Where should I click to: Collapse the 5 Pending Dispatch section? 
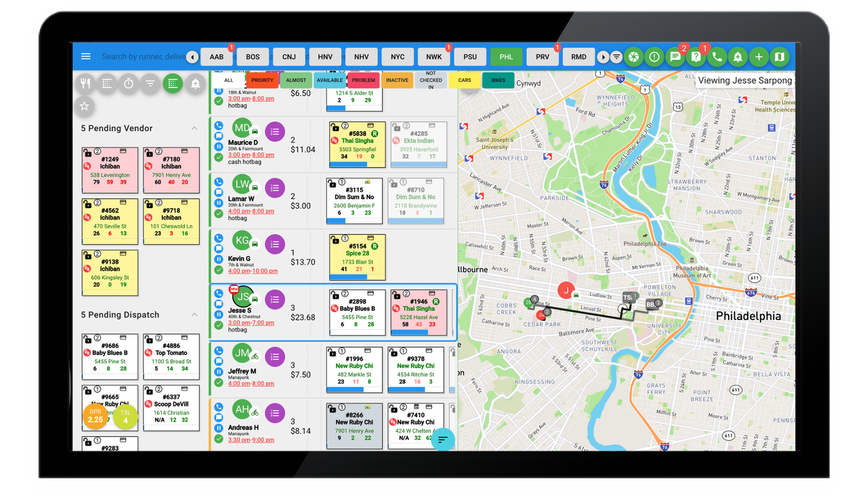(194, 315)
